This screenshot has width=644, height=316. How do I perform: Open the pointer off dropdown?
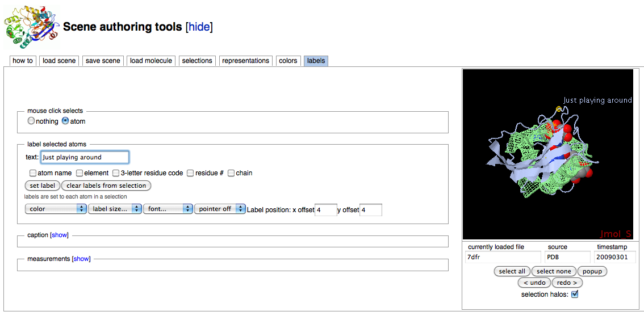tap(220, 209)
